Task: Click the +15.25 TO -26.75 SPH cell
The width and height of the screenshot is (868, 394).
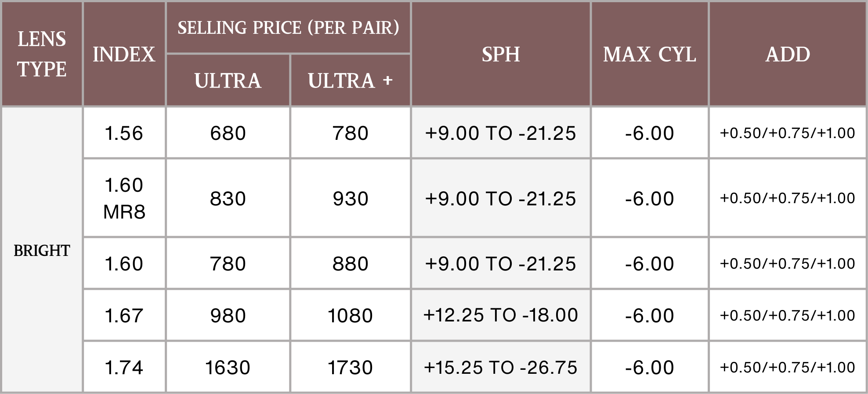Action: click(x=501, y=367)
